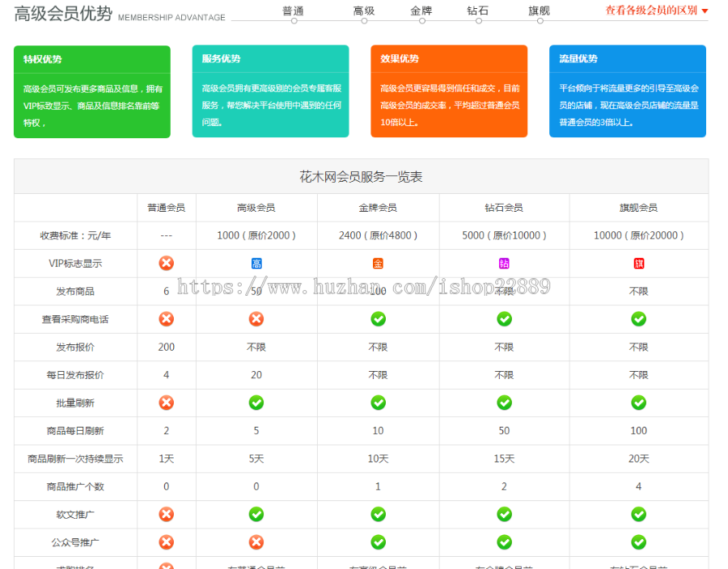This screenshot has width=728, height=569.
Task: Click the 商品刷新一次持续显示 row label
Action: (x=75, y=458)
